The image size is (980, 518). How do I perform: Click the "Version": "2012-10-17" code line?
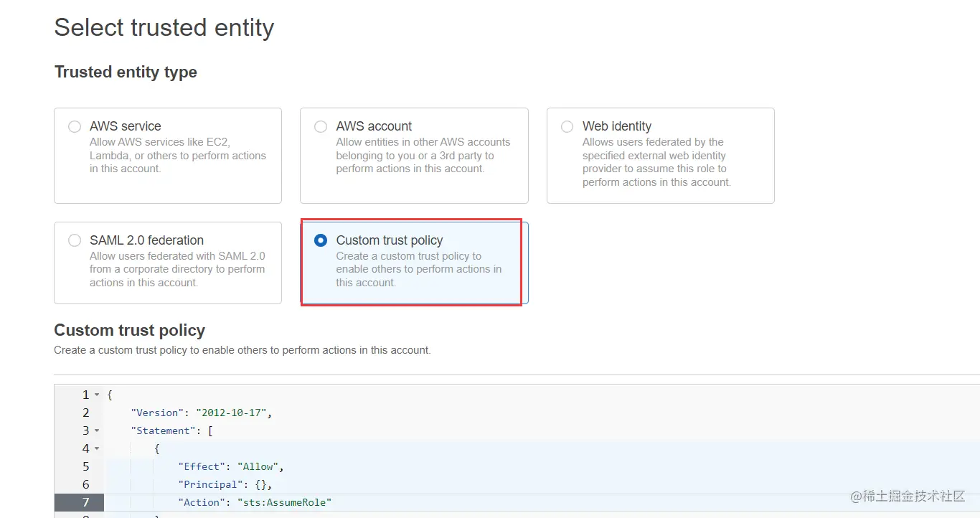[x=202, y=413]
